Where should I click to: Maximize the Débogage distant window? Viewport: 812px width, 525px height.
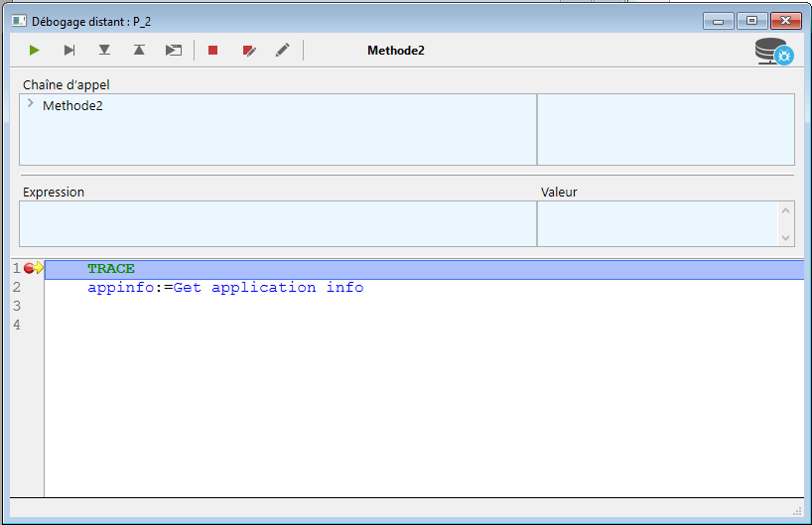751,21
